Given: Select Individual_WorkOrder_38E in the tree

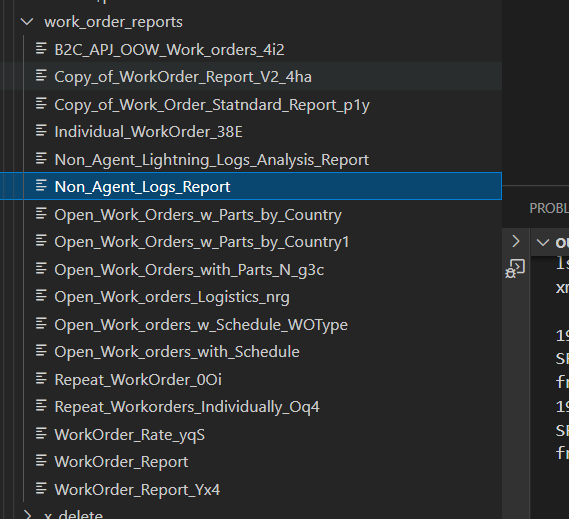Looking at the screenshot, I should coord(148,132).
